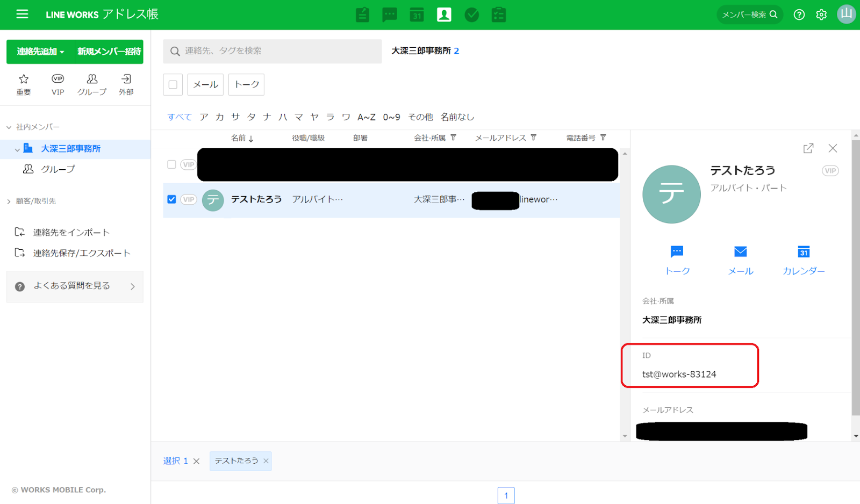860x504 pixels.
Task: Open the Board (notes) service icon
Action: click(363, 15)
